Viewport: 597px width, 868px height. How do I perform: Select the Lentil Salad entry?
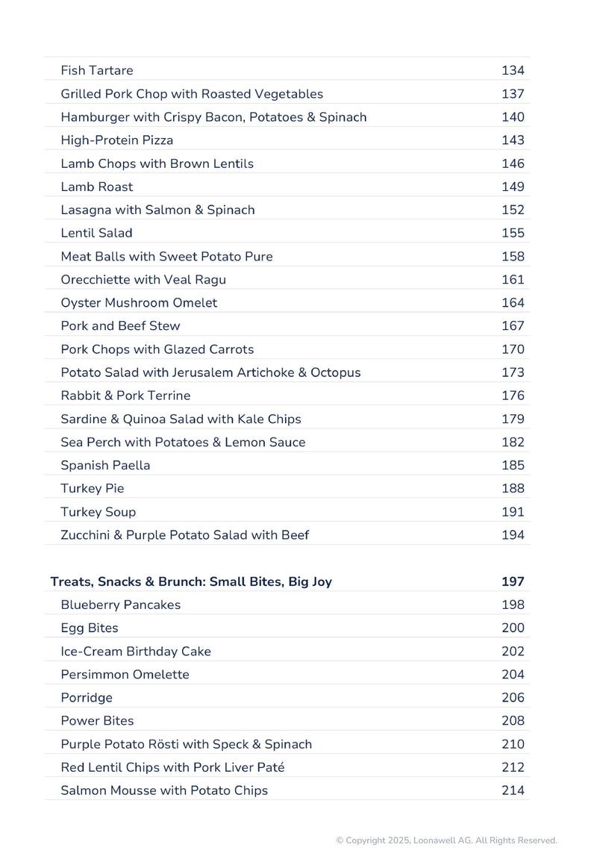pos(96,233)
